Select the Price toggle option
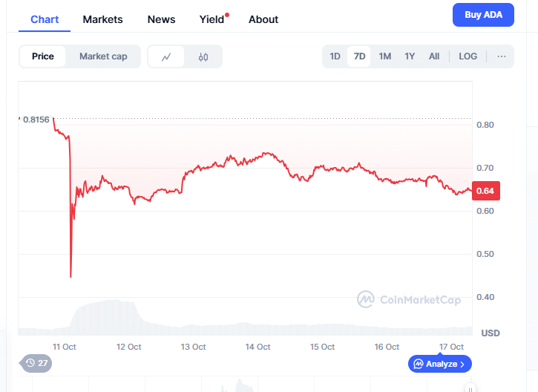This screenshot has width=538, height=392. point(43,56)
